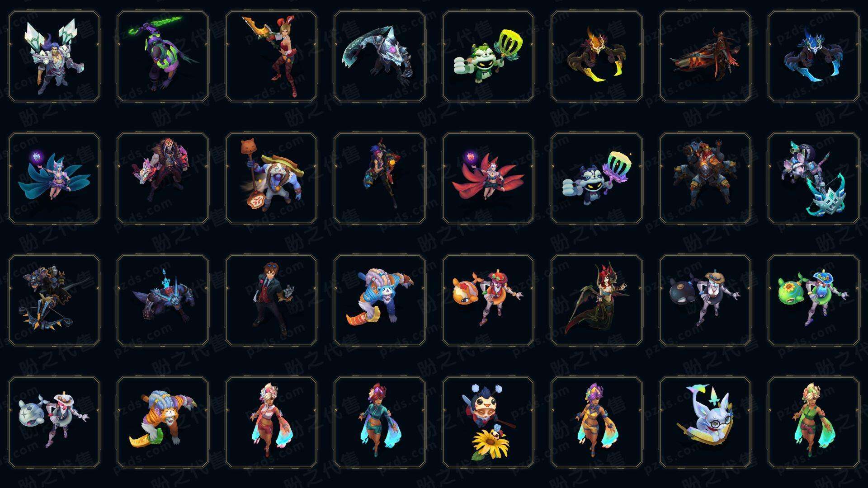
Task: Select the blue glowing twin-scythe creature
Action: point(814,56)
